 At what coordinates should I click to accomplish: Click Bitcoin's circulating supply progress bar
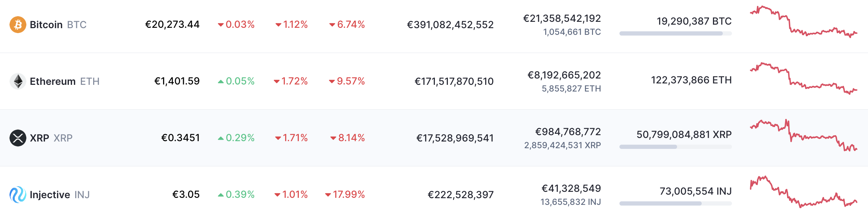coord(676,33)
